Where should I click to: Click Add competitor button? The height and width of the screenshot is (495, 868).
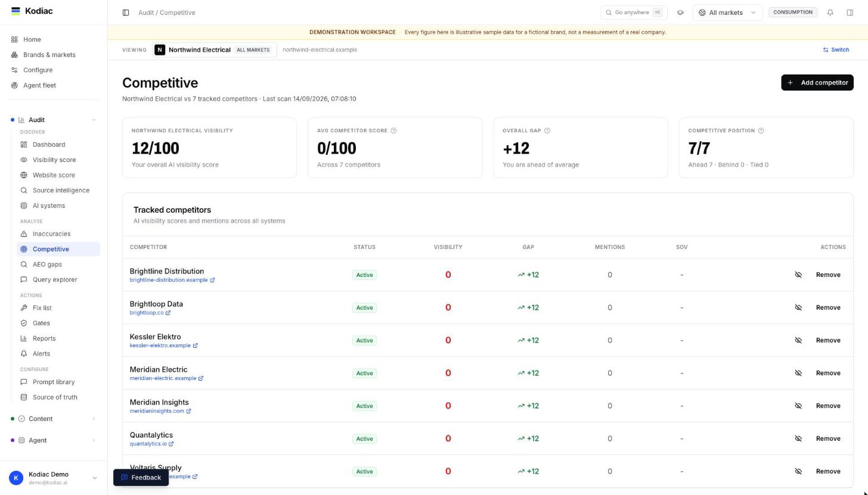pyautogui.click(x=817, y=83)
